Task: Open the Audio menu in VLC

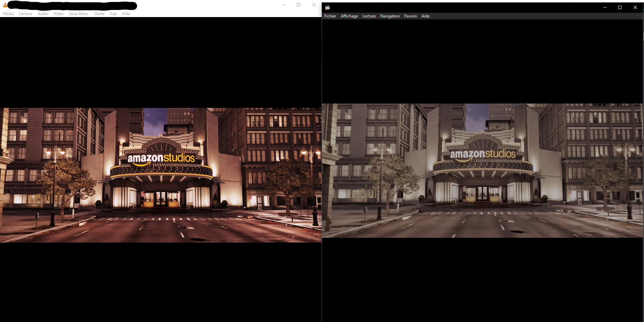Action: point(43,14)
